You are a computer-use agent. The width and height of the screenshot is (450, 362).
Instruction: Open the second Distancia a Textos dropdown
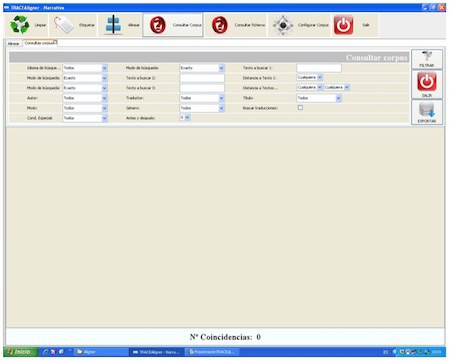click(337, 87)
